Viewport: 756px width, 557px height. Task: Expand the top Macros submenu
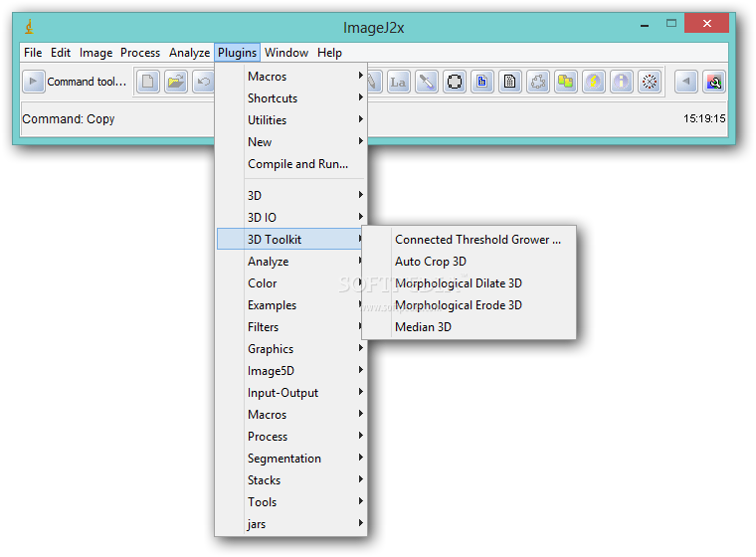pyautogui.click(x=291, y=77)
